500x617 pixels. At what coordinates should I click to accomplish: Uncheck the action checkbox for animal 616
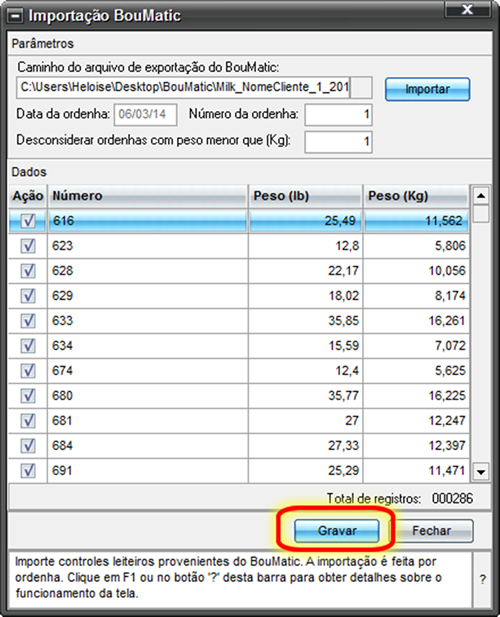click(x=28, y=221)
